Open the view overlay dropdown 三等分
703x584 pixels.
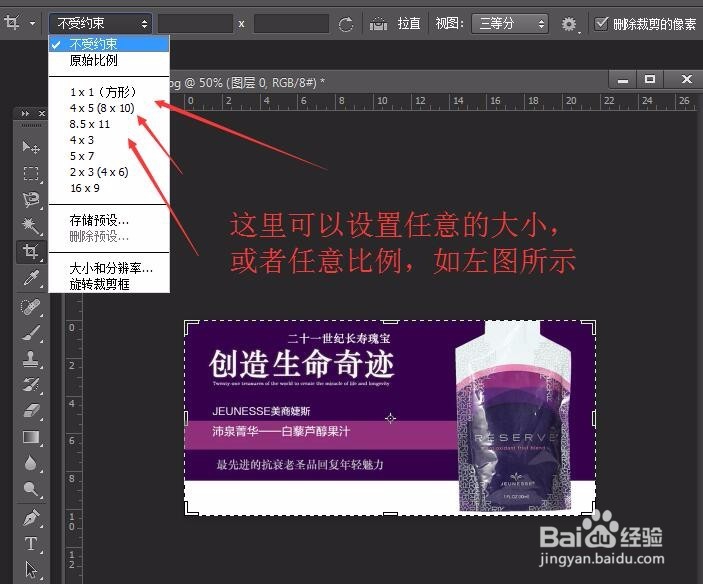pyautogui.click(x=510, y=23)
